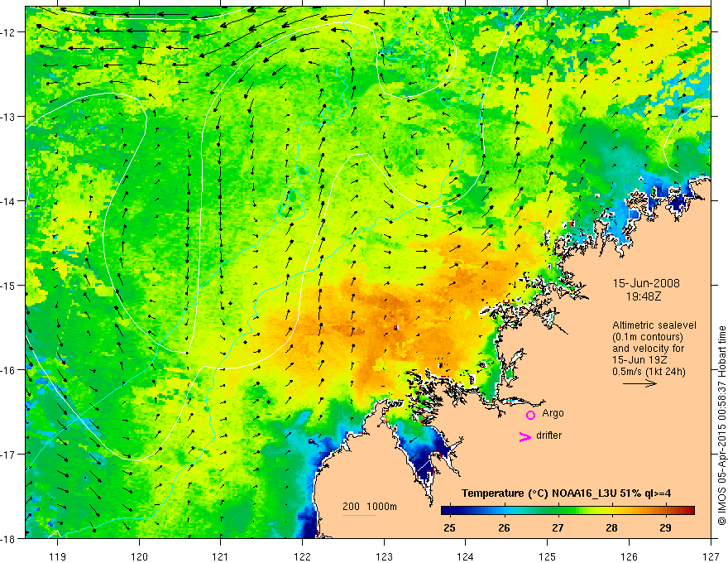Click the temperature color bar legend
The height and width of the screenshot is (563, 728).
click(x=568, y=511)
